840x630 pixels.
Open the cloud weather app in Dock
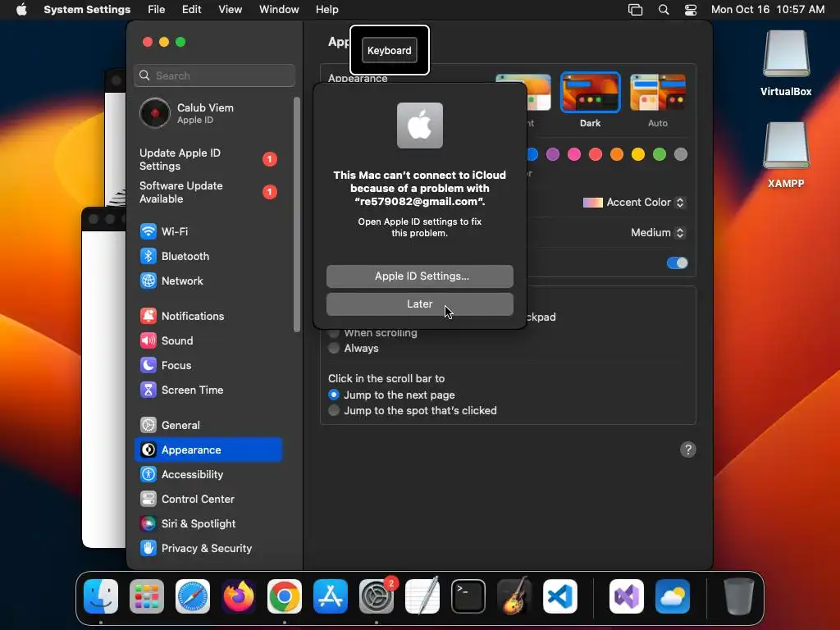[673, 596]
